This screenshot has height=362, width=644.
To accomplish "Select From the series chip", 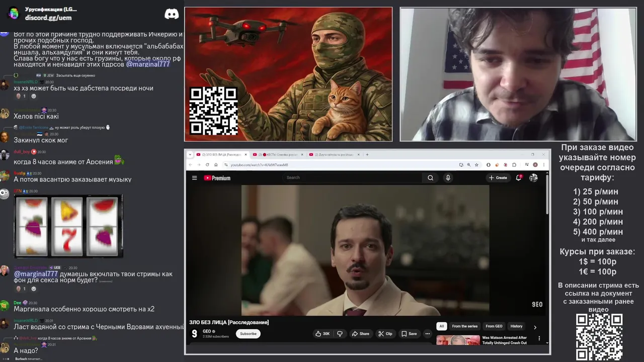I will tap(465, 326).
